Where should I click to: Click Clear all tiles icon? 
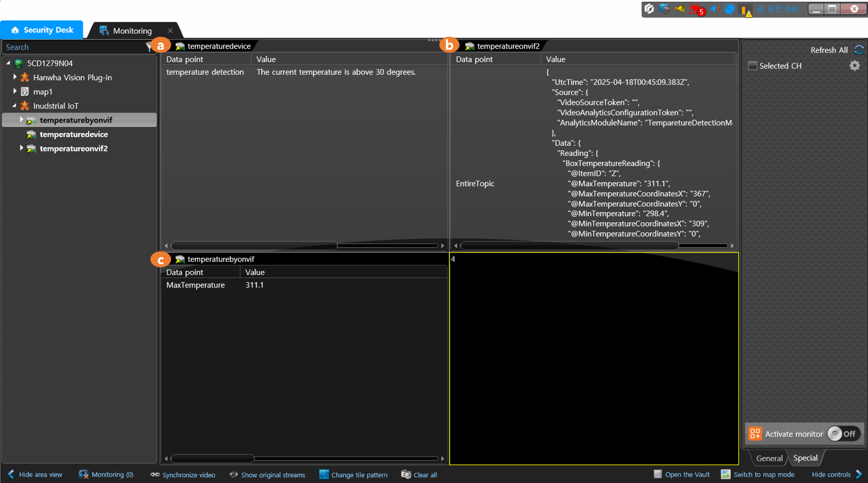(x=406, y=475)
